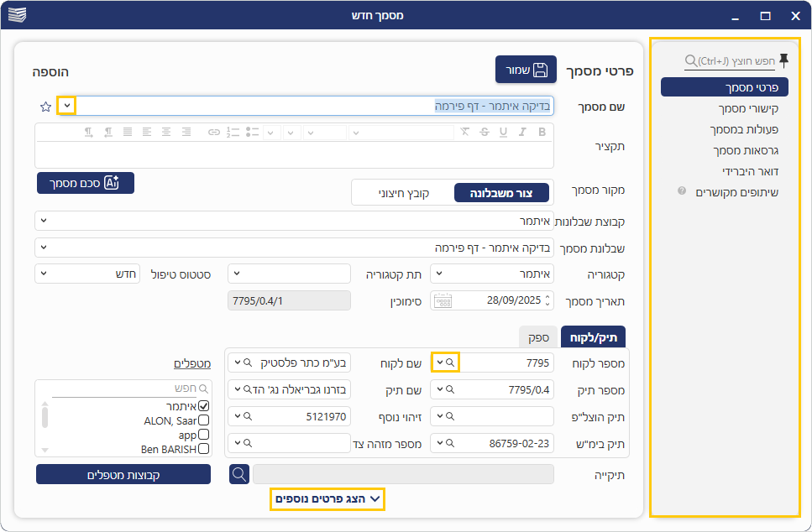Click the קבוצות מטפלים button
The image size is (812, 532).
tap(123, 474)
